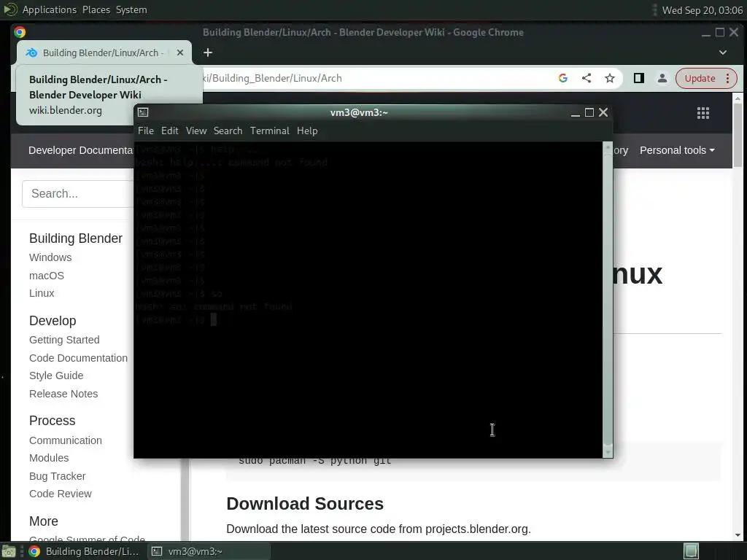
Task: Open terminal File menu
Action: (x=146, y=131)
